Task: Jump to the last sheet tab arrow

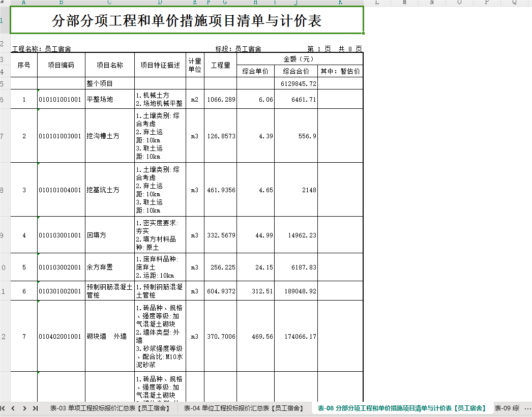Action: pos(35,408)
